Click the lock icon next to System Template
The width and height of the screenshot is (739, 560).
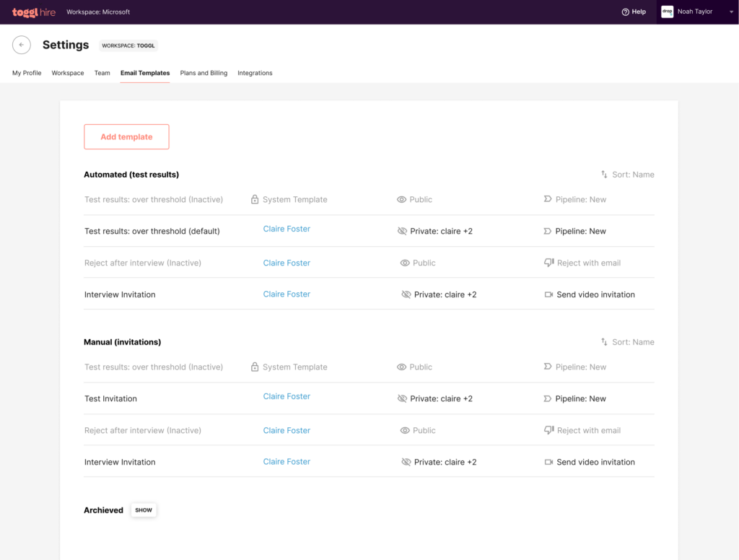(x=254, y=199)
